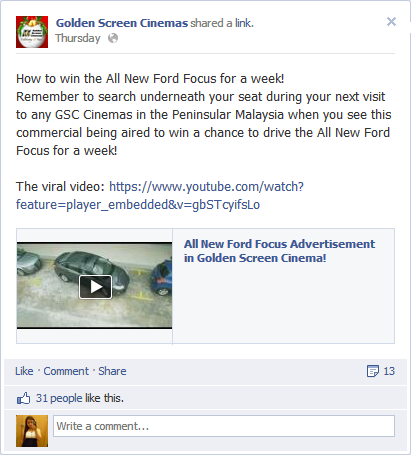Dismiss the post with the X icon
This screenshot has height=455, width=411.
pyautogui.click(x=391, y=22)
